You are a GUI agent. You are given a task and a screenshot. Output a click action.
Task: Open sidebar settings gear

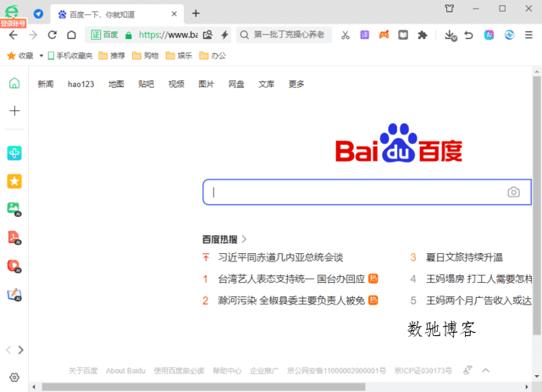(x=14, y=377)
